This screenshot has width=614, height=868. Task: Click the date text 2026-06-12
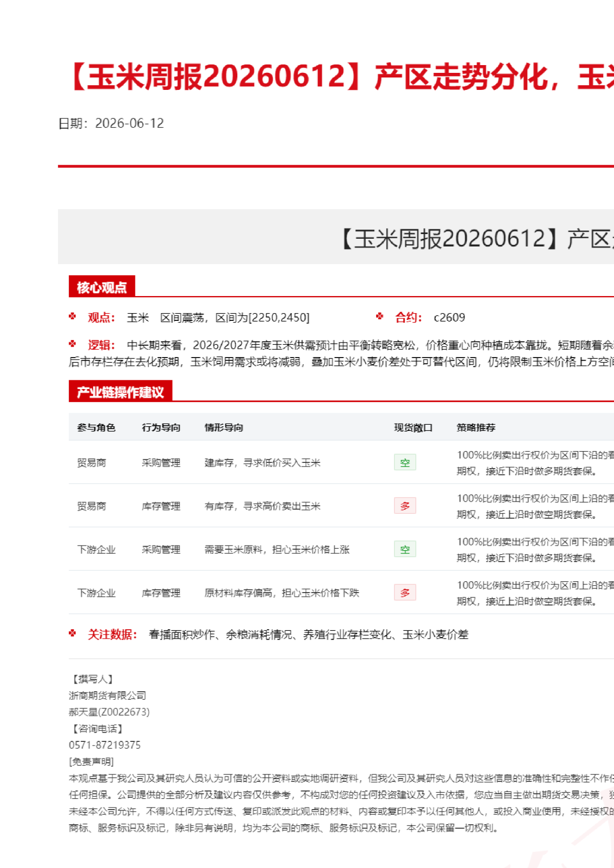[x=129, y=123]
